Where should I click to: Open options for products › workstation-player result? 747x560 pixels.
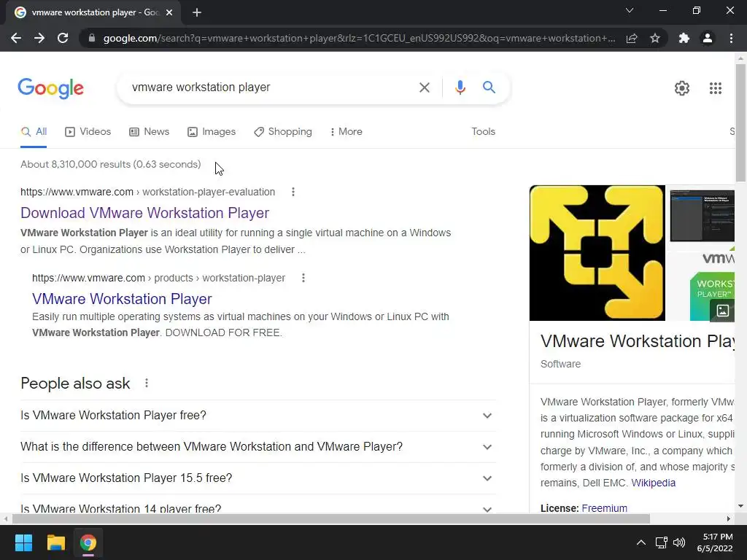click(x=303, y=278)
